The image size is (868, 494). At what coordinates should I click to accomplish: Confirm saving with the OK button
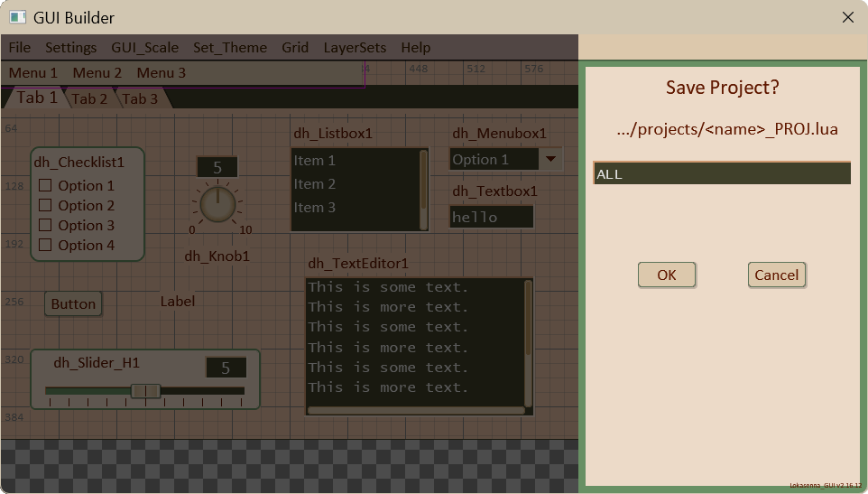tap(667, 275)
